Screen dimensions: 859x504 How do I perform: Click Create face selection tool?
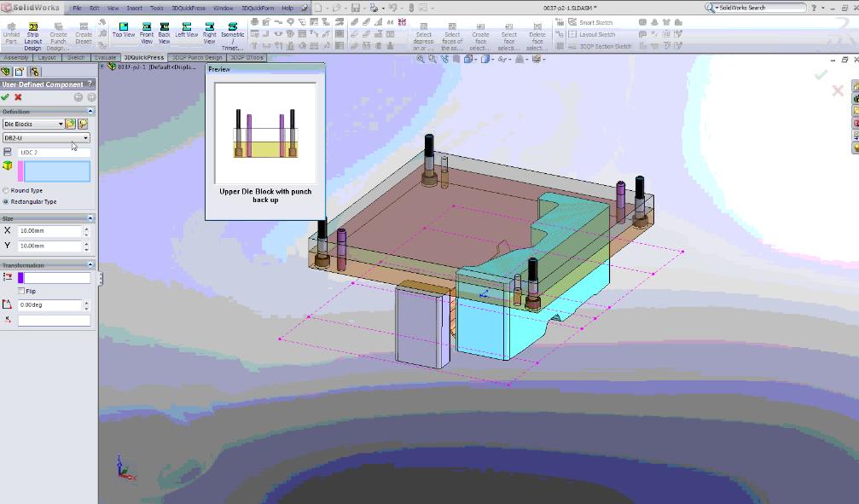pyautogui.click(x=480, y=37)
